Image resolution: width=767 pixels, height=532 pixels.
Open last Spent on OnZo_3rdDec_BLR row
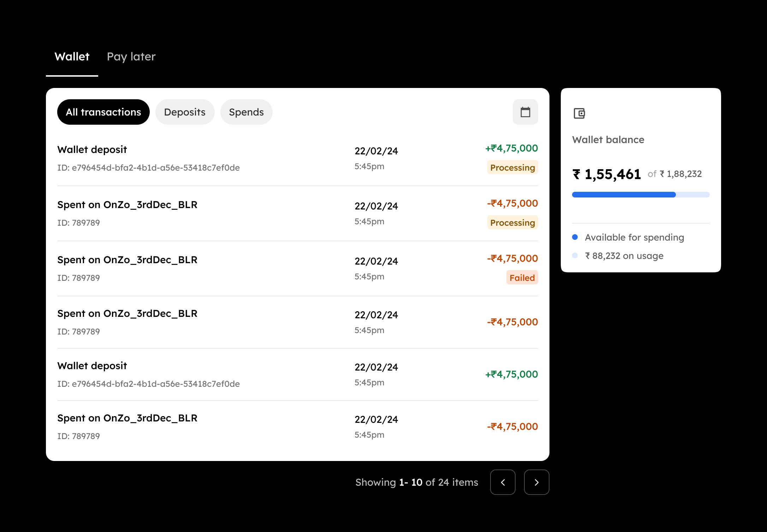pyautogui.click(x=127, y=418)
